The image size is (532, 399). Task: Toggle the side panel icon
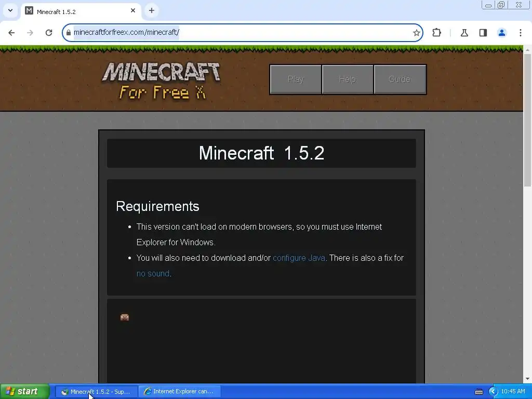pyautogui.click(x=483, y=33)
